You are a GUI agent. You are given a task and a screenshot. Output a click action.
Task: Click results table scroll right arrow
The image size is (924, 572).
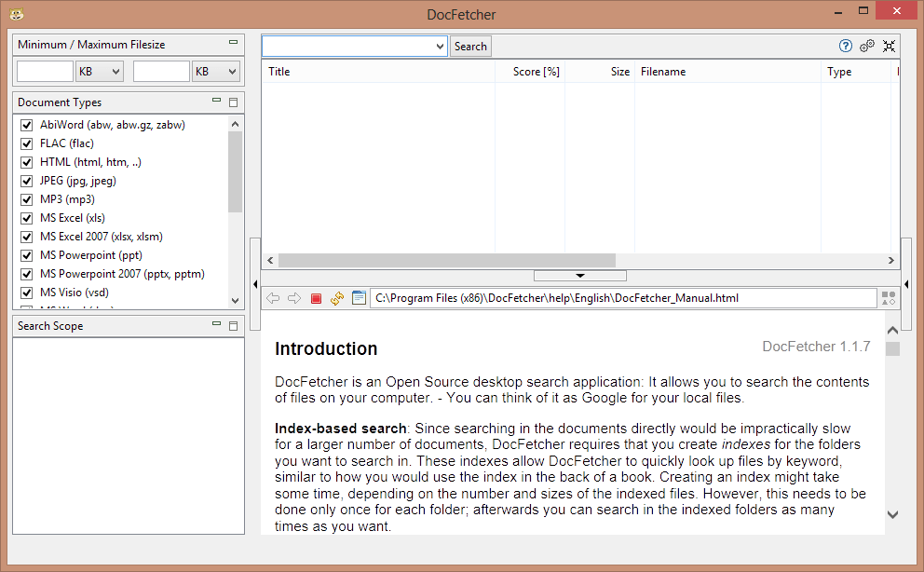891,260
